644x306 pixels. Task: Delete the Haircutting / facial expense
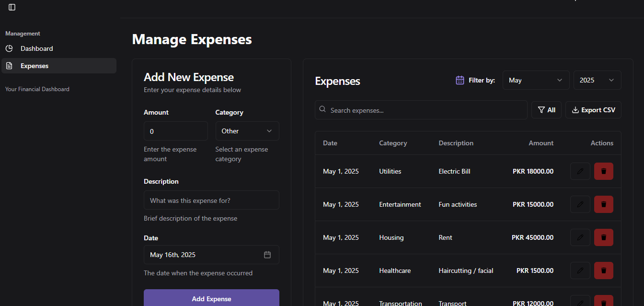coord(603,271)
